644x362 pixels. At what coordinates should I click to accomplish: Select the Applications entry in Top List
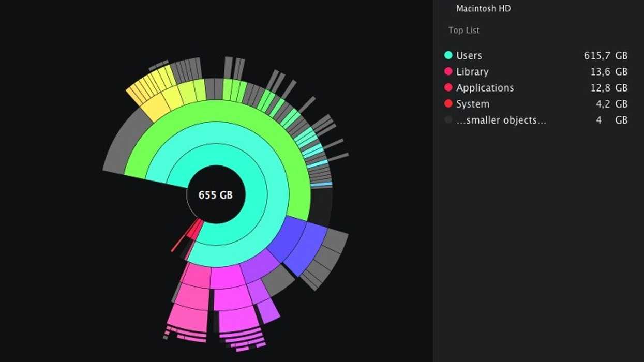(535, 87)
